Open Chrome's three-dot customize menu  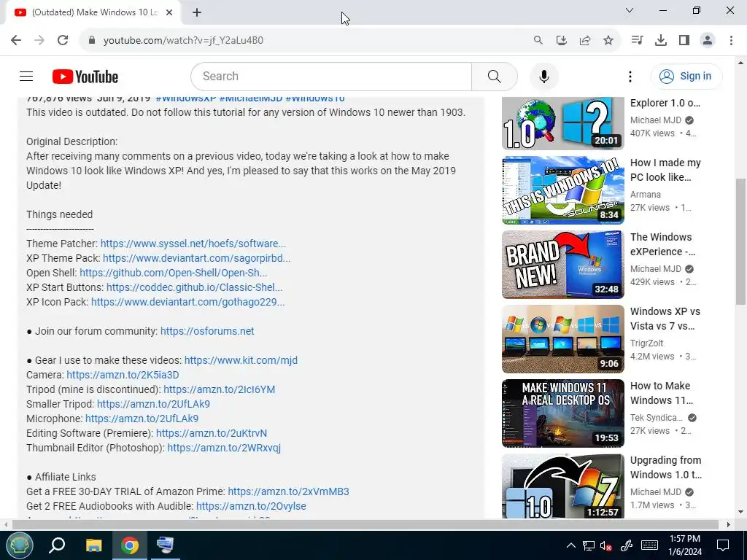point(731,40)
